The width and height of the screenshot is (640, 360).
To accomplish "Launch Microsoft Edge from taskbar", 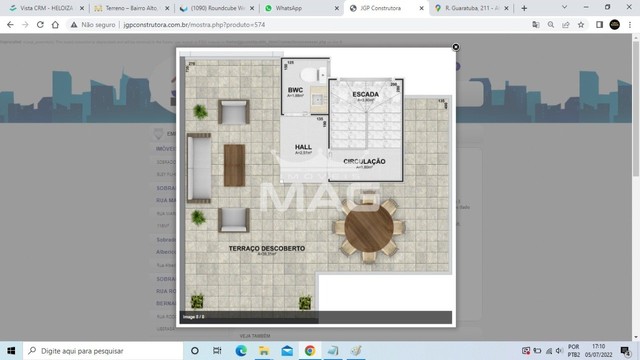I will (x=241, y=351).
